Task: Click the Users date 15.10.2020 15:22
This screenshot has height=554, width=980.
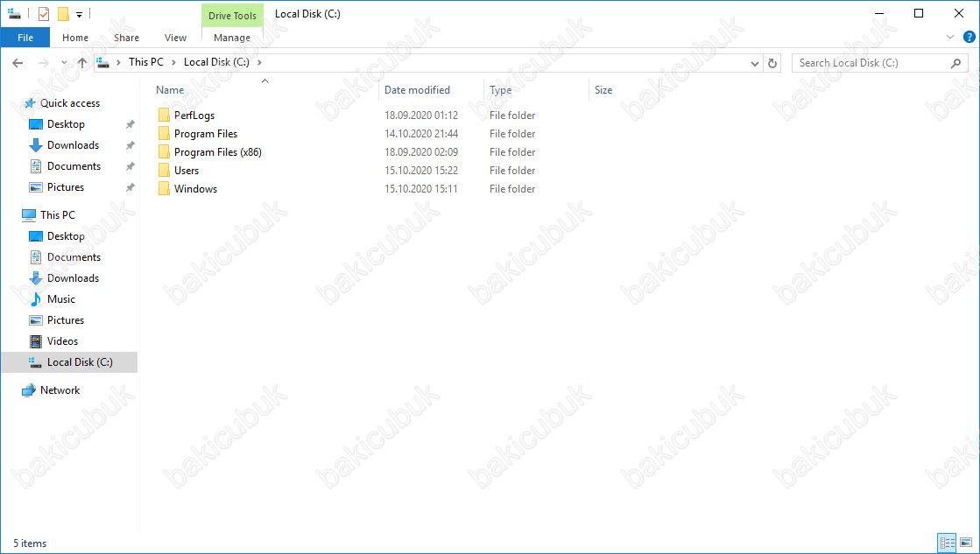Action: tap(421, 171)
